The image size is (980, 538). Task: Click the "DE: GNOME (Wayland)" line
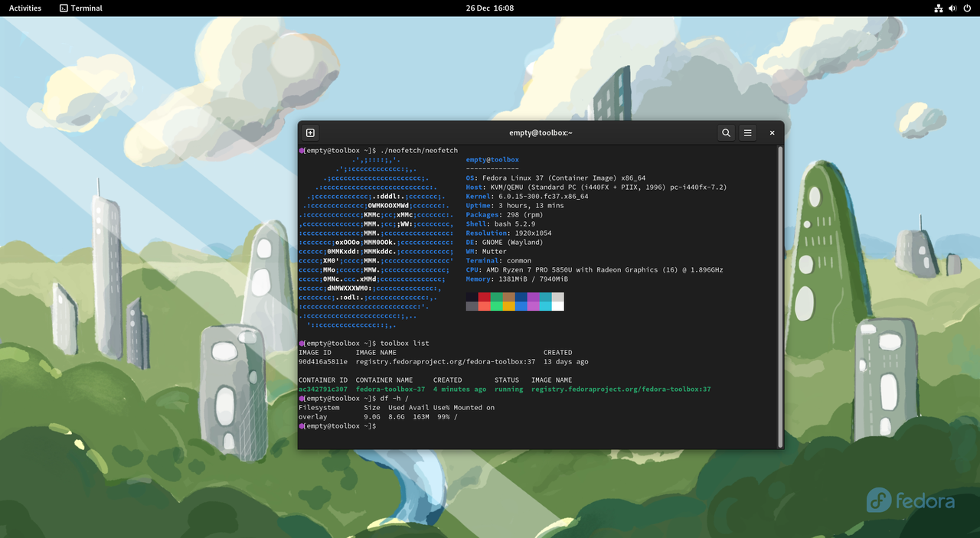click(x=505, y=242)
